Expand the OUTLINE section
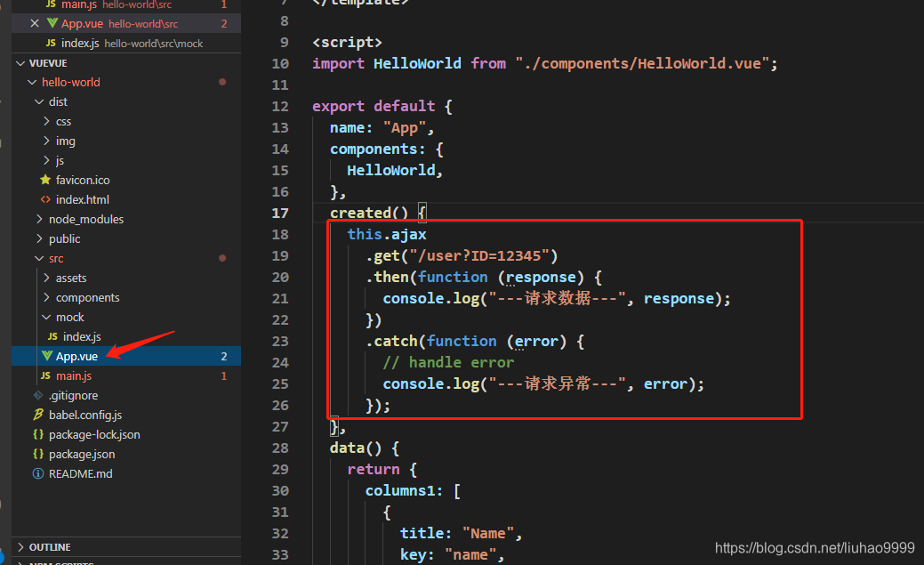Viewport: 924px width, 565px height. click(21, 547)
